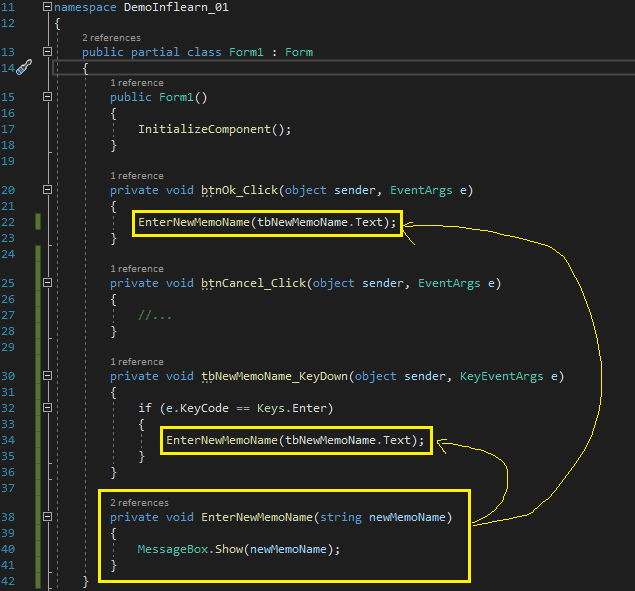Collapse the btnOk_Click method outline toggle

pyautogui.click(x=47, y=190)
